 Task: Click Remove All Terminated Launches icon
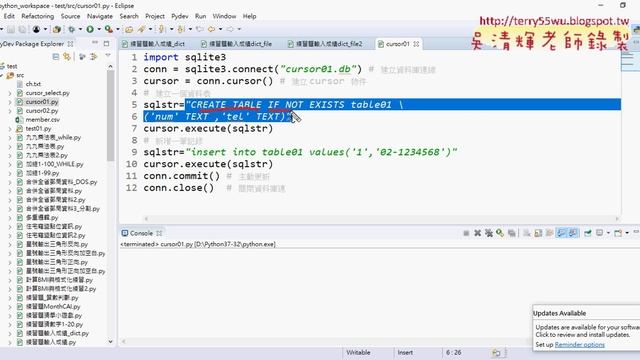point(489,233)
